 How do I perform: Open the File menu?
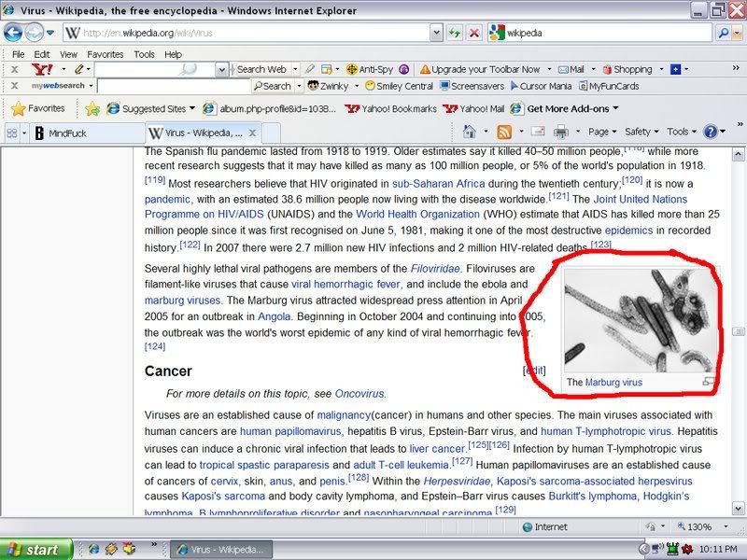[18, 54]
